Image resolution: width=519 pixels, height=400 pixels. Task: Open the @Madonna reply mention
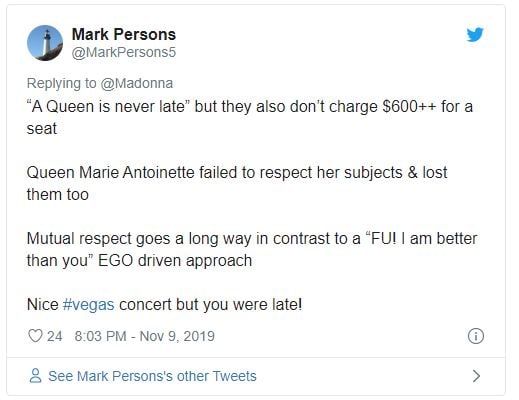tap(137, 83)
